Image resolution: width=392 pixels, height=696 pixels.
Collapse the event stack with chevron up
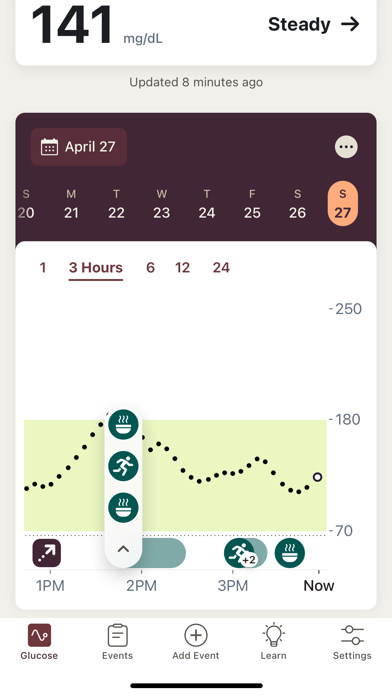(123, 549)
